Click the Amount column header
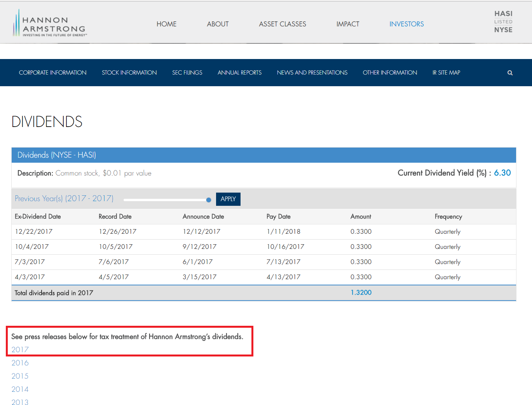The width and height of the screenshot is (532, 405). (x=361, y=217)
